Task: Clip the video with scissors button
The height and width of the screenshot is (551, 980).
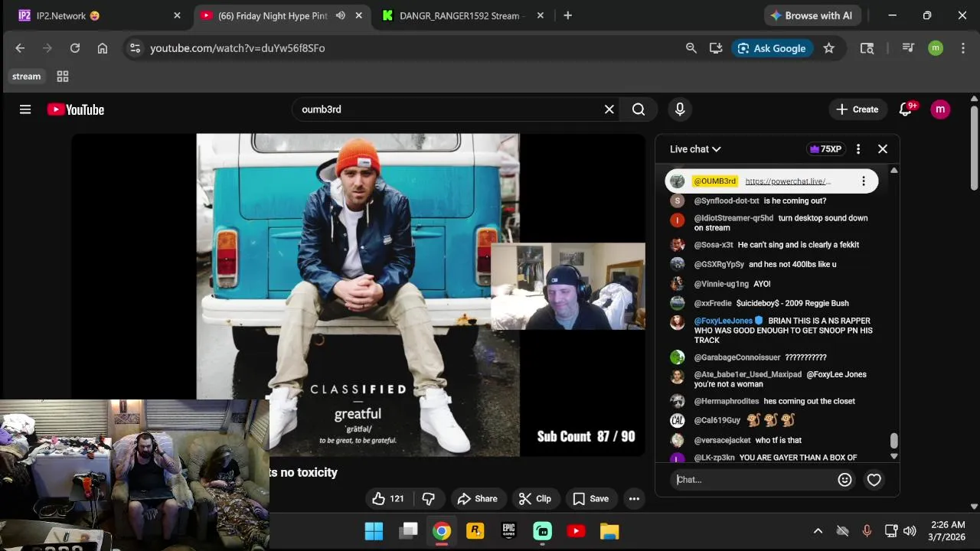Action: tap(534, 499)
